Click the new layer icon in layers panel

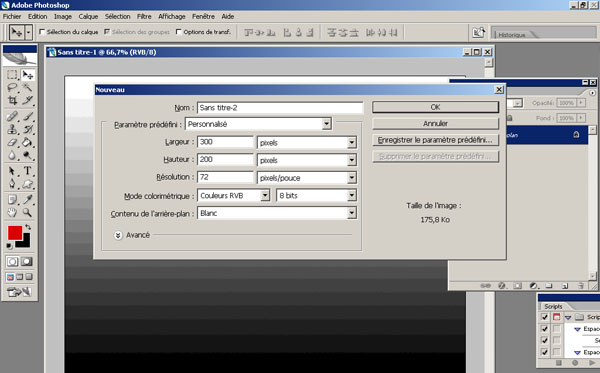565,285
